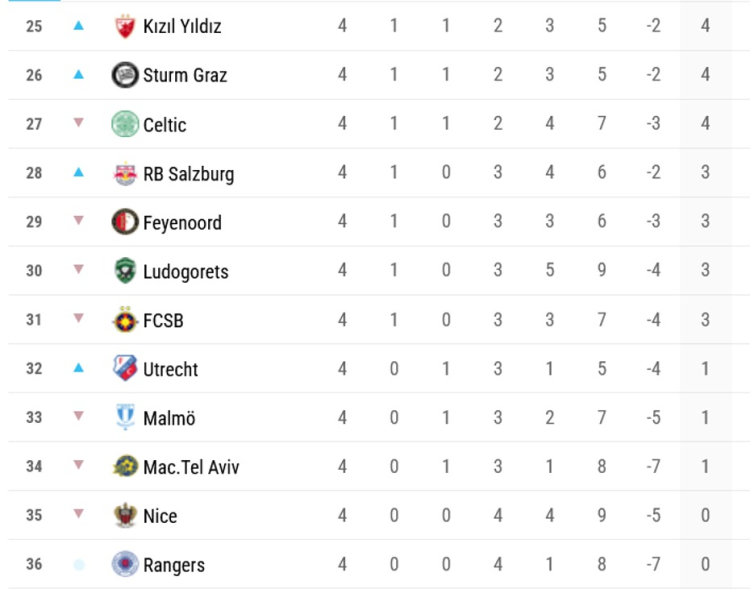Click the points value in Utrecht's row
Viewport: 750px width, 589px height.
click(705, 369)
